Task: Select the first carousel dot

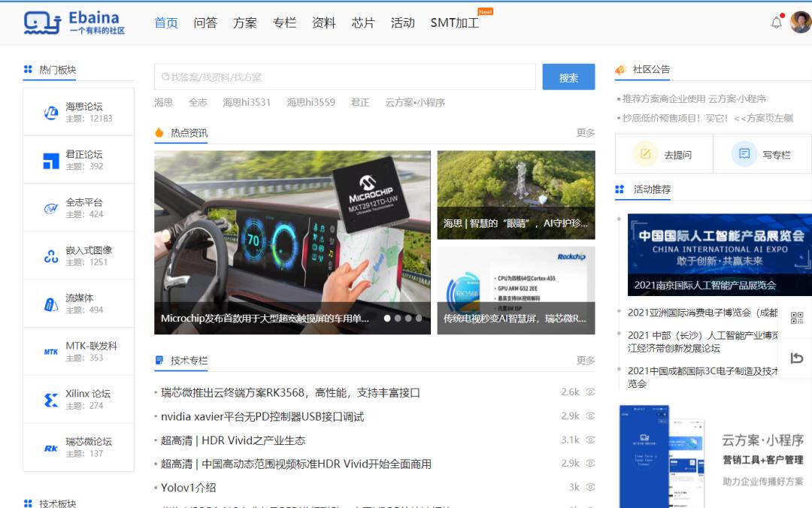Action: point(387,319)
